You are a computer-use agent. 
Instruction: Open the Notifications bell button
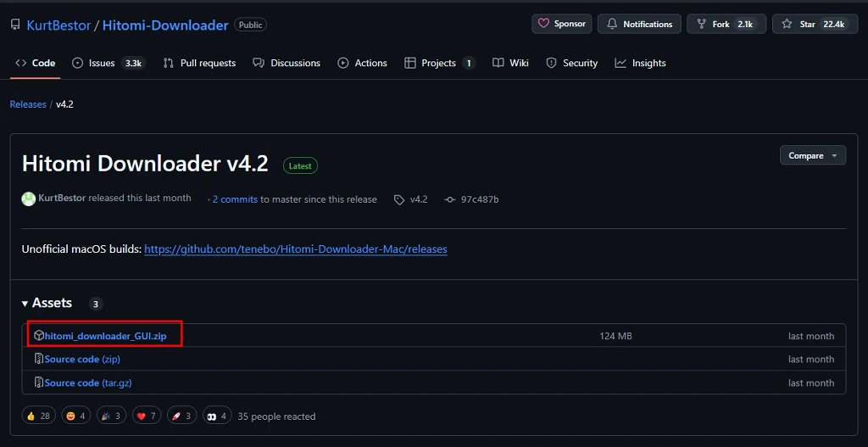click(639, 24)
